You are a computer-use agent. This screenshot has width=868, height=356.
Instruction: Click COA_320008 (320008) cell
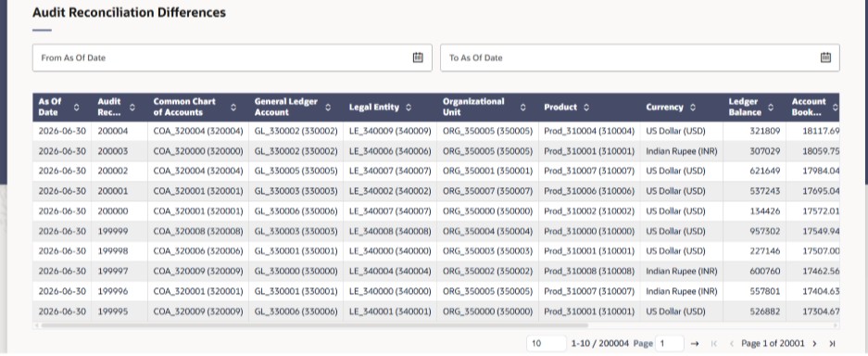point(198,231)
